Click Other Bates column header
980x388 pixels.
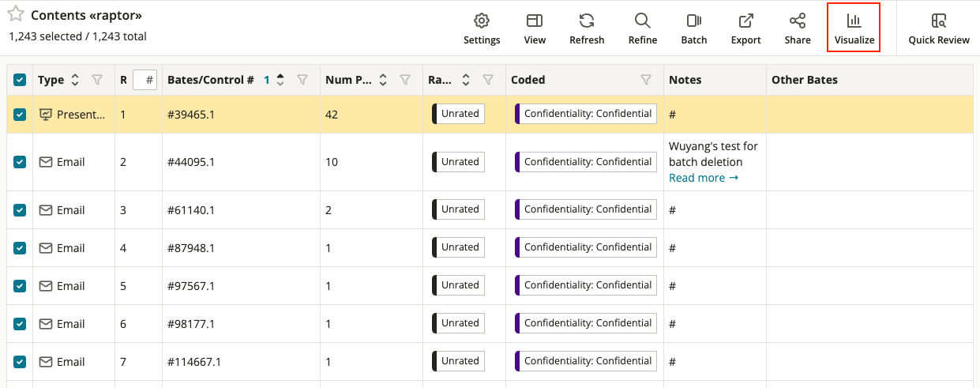pos(805,80)
